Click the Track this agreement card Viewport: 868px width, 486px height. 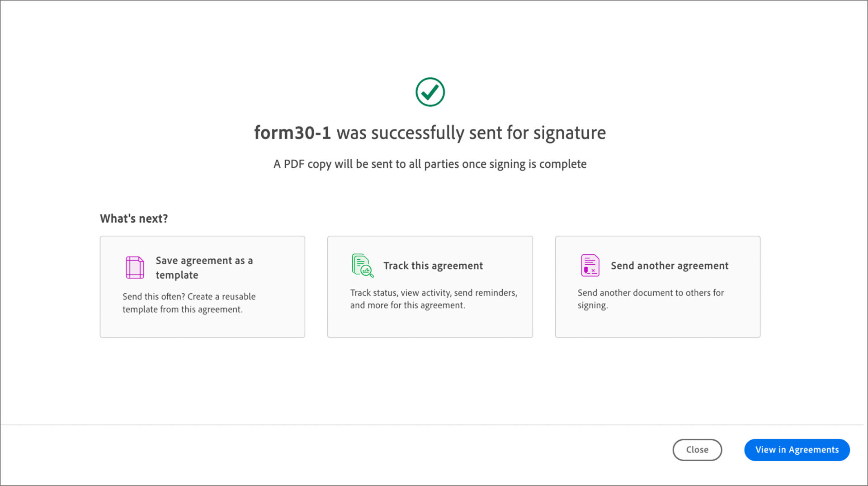429,286
